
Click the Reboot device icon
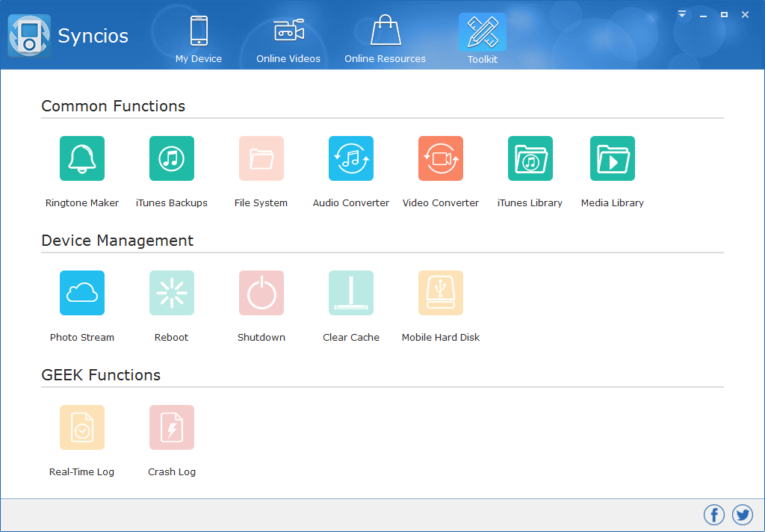172,293
